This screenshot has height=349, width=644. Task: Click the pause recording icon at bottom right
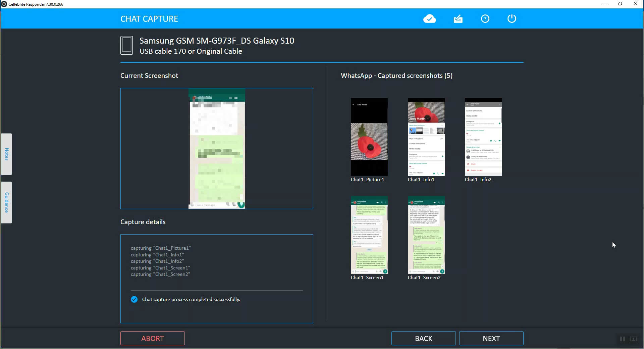click(623, 339)
